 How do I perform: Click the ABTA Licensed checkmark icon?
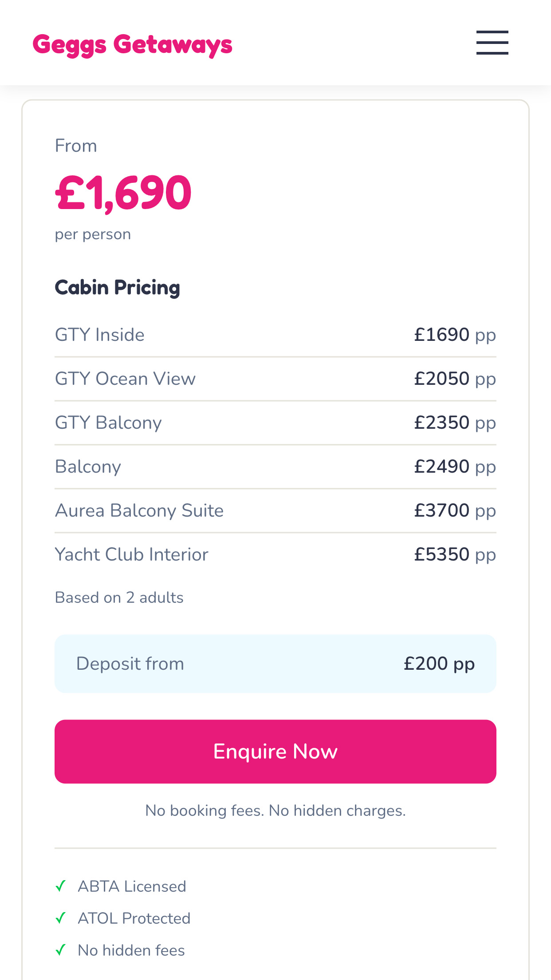point(61,886)
